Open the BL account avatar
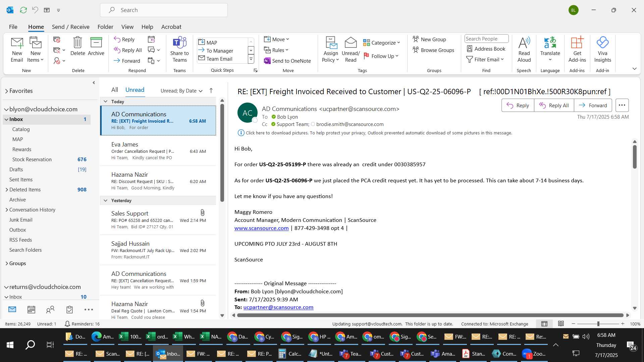644x362 pixels. (x=573, y=10)
